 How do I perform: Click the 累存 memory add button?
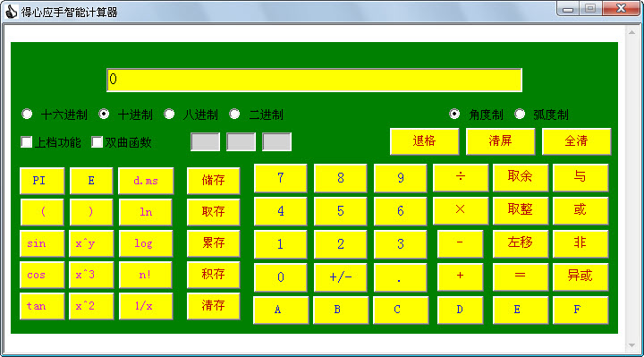(x=213, y=243)
